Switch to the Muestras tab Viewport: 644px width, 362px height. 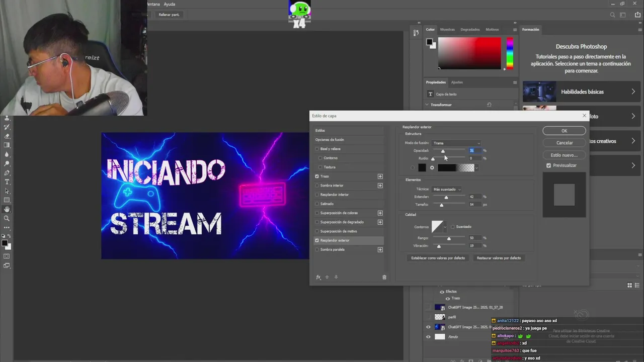tap(447, 30)
